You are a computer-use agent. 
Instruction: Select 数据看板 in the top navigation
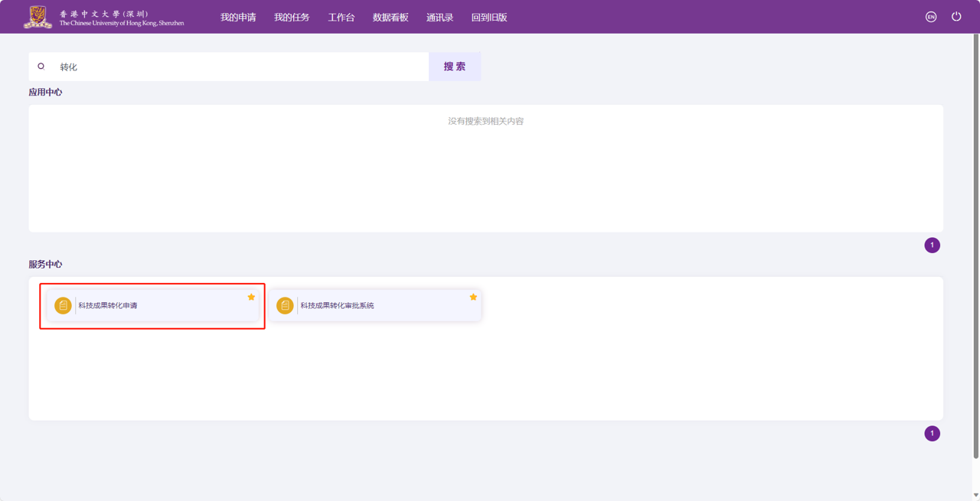pyautogui.click(x=390, y=17)
